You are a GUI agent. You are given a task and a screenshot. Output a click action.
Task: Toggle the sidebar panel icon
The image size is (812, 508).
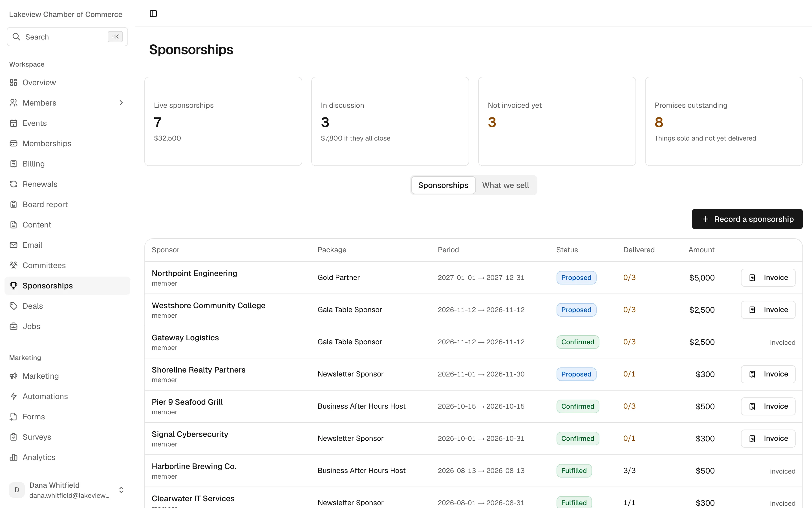click(153, 14)
